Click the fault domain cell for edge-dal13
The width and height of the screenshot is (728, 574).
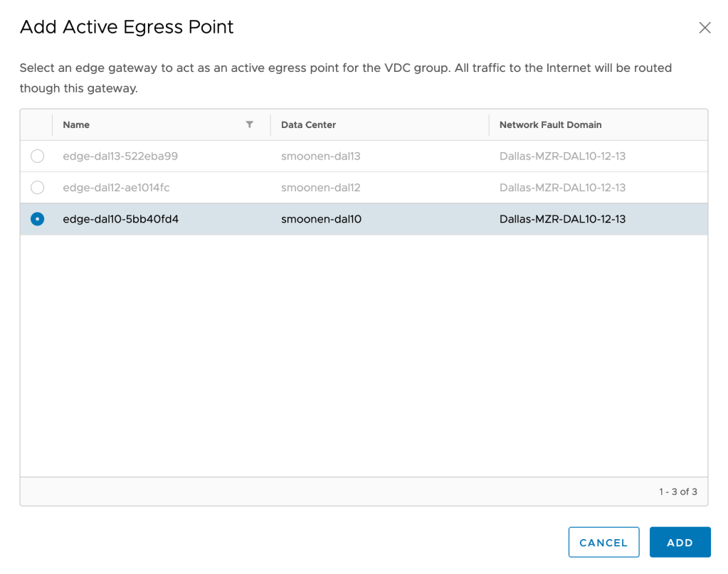pyautogui.click(x=562, y=156)
